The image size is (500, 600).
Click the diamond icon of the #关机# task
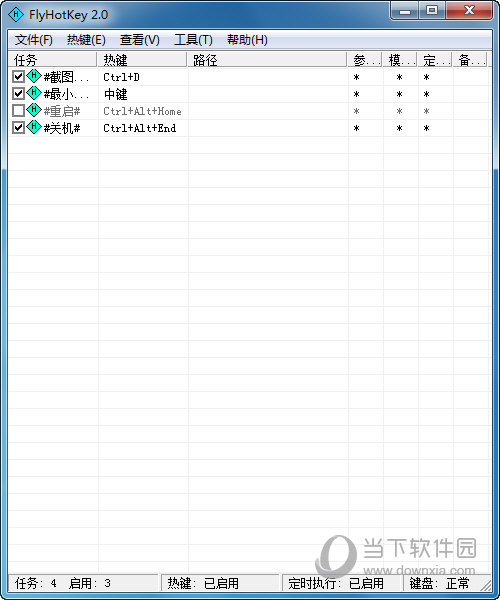pos(34,127)
